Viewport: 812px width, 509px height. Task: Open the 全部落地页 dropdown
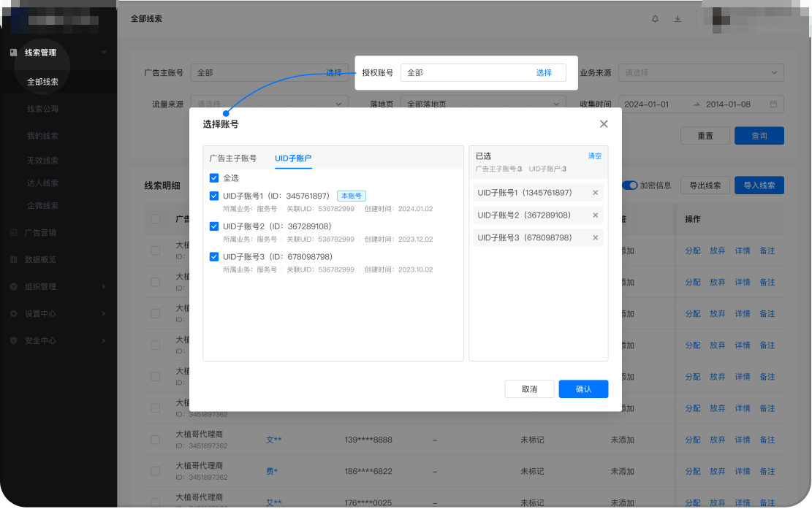coord(483,104)
